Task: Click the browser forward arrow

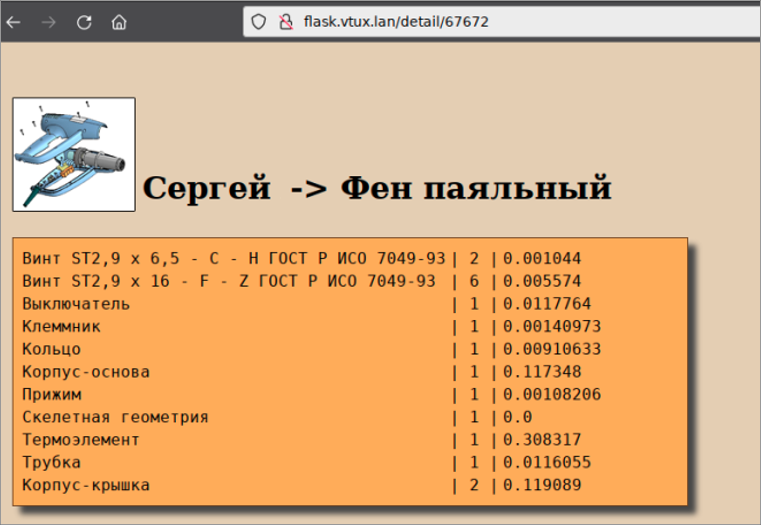Action: 49,21
